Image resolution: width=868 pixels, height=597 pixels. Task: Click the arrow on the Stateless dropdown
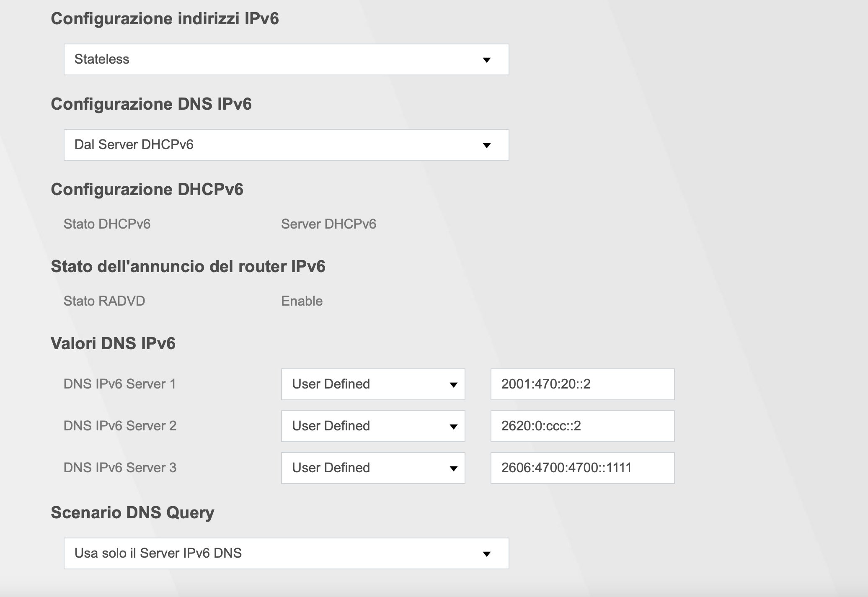[486, 60]
